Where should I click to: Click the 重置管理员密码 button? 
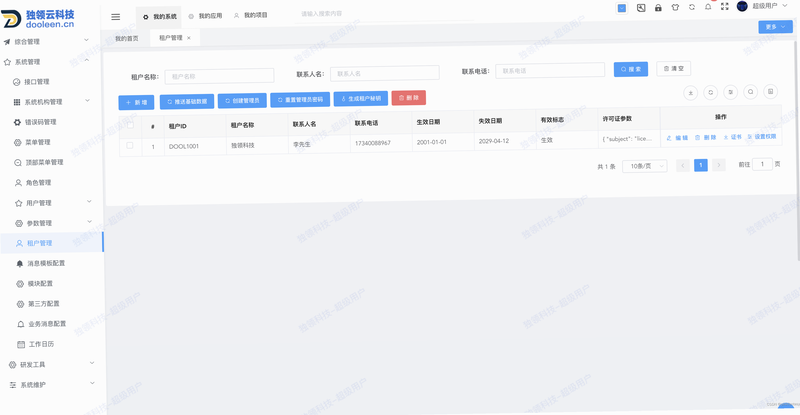click(300, 100)
